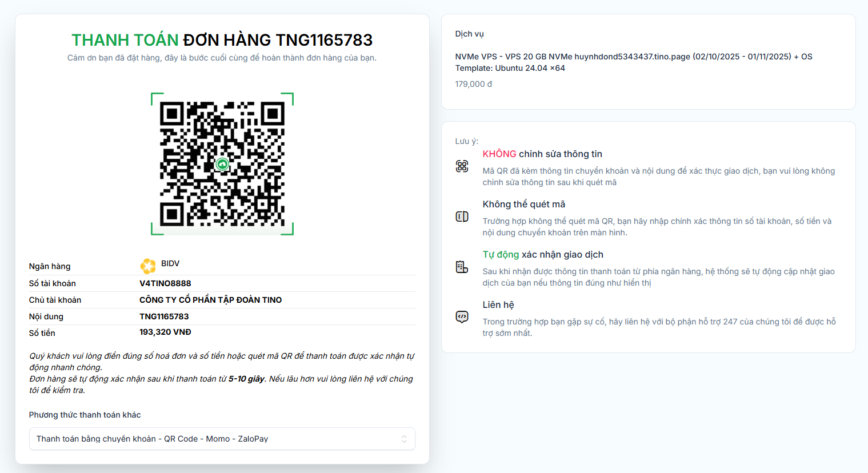Screen dimensions: 868x473
Task: Select the account number V4TINO8888
Action: tap(165, 283)
